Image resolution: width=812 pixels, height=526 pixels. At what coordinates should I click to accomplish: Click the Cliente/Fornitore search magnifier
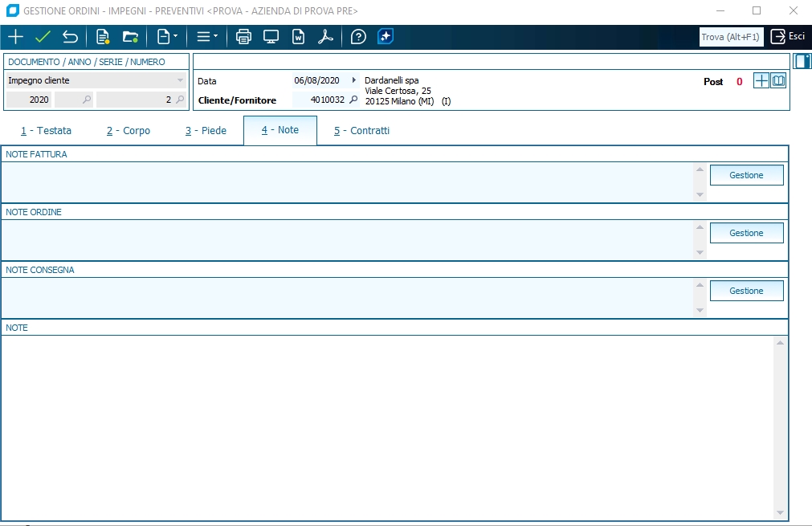[x=353, y=100]
